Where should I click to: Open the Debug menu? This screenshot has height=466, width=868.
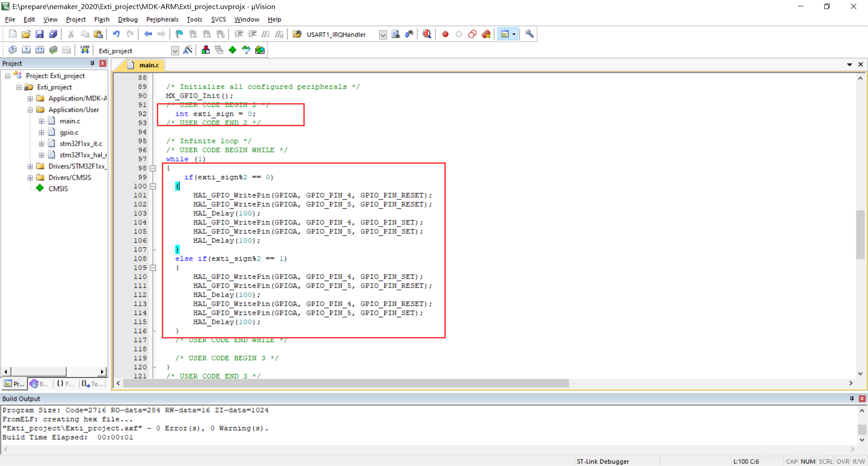click(128, 19)
